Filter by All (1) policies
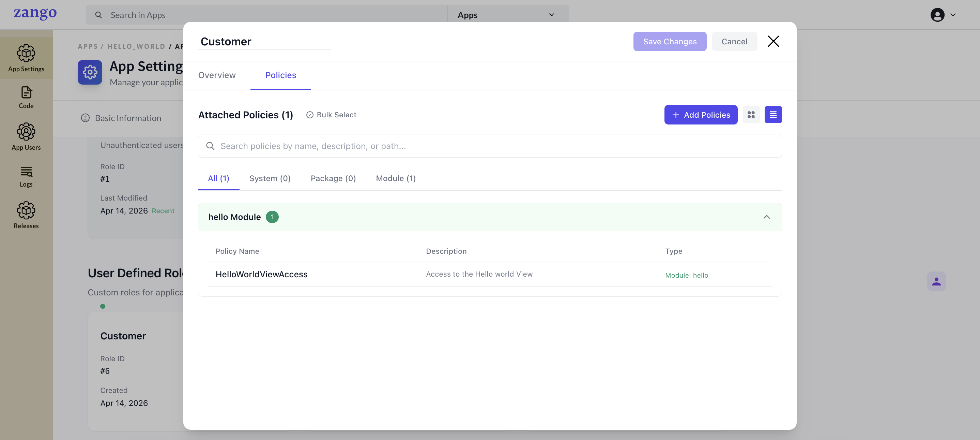The height and width of the screenshot is (440, 980). point(219,178)
